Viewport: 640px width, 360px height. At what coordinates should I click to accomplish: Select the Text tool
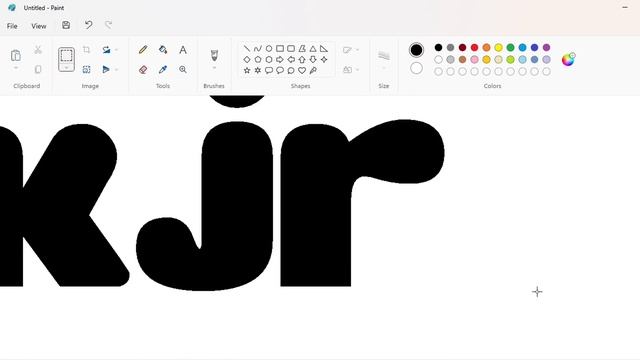coord(183,50)
